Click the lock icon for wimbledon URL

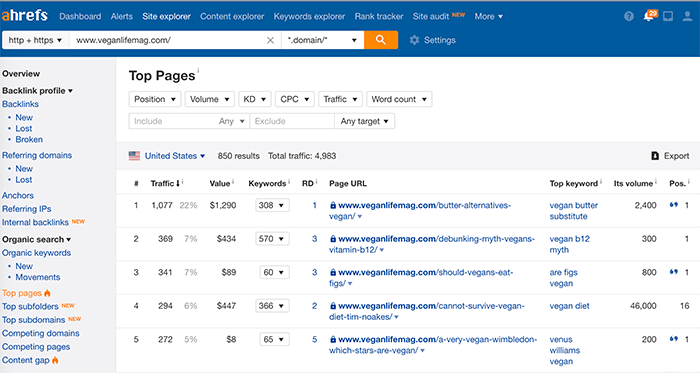click(x=333, y=340)
